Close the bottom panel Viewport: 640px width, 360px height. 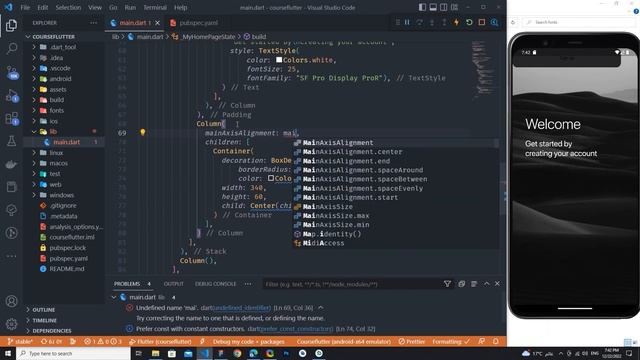click(x=497, y=284)
